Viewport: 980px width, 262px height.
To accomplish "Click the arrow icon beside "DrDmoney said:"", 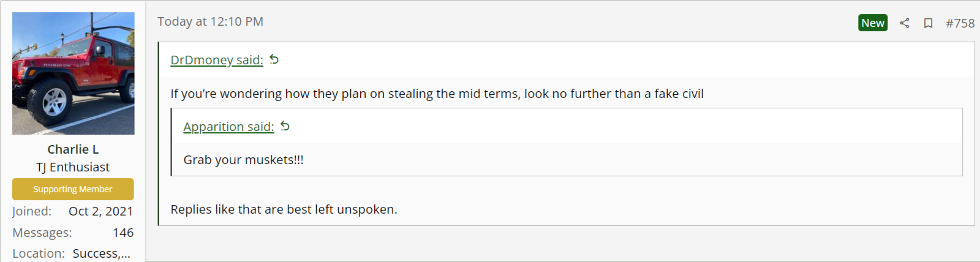I will (274, 59).
